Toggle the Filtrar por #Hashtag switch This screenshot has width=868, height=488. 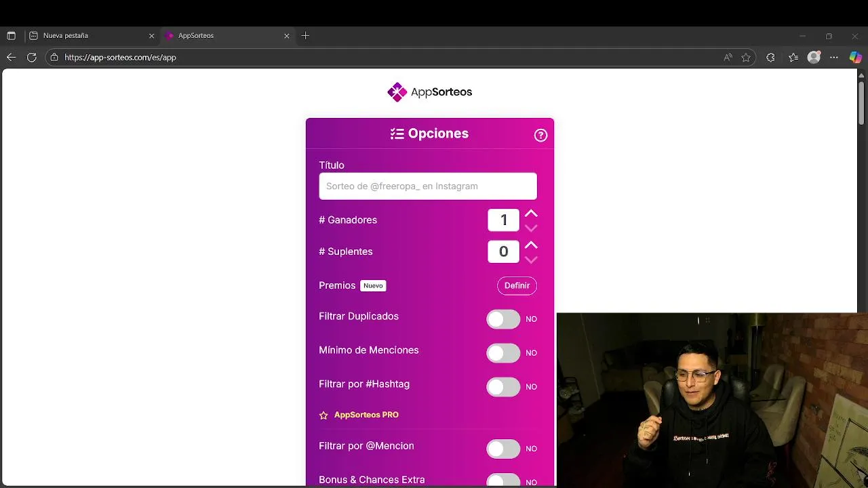tap(503, 387)
